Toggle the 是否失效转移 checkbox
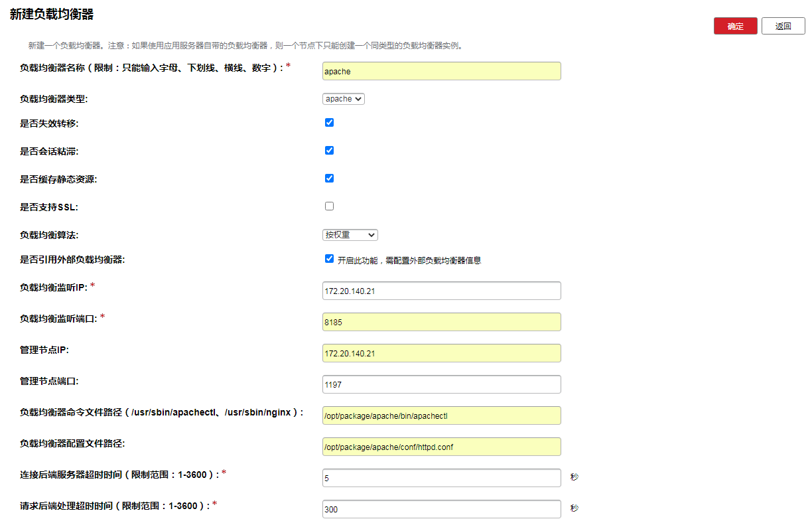Viewport: 812px width, 525px height. 329,123
